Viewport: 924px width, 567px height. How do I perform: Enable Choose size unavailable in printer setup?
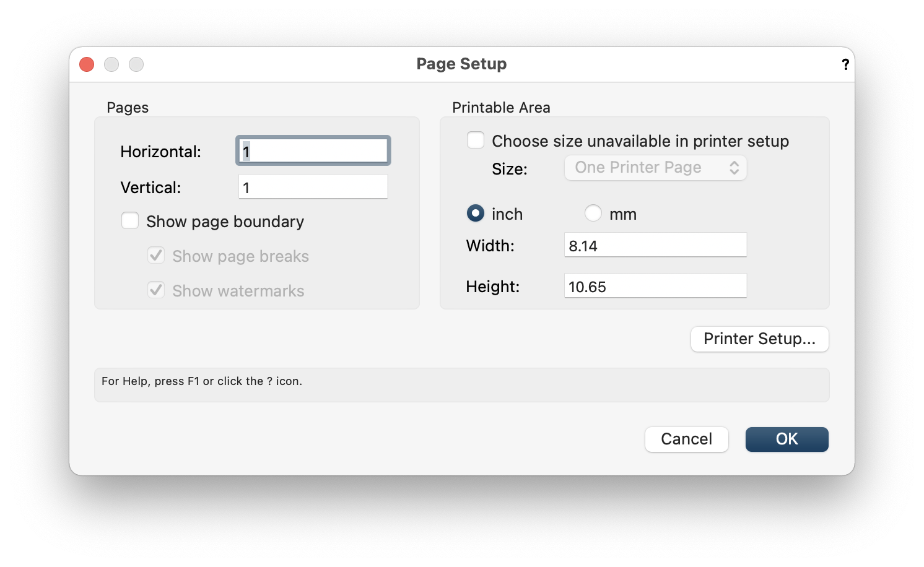click(475, 140)
